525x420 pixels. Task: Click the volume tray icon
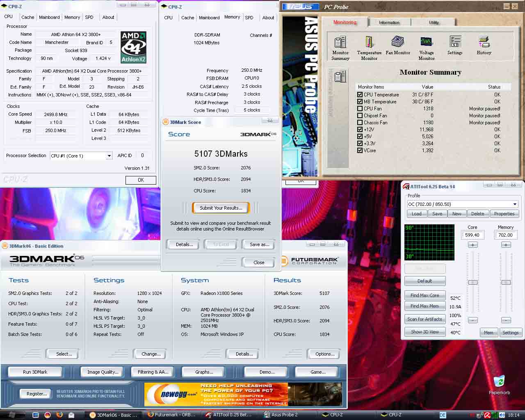pos(502,415)
